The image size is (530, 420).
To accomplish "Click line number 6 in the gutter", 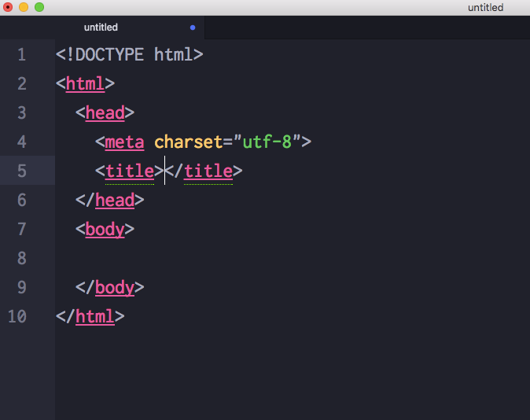I will point(22,201).
